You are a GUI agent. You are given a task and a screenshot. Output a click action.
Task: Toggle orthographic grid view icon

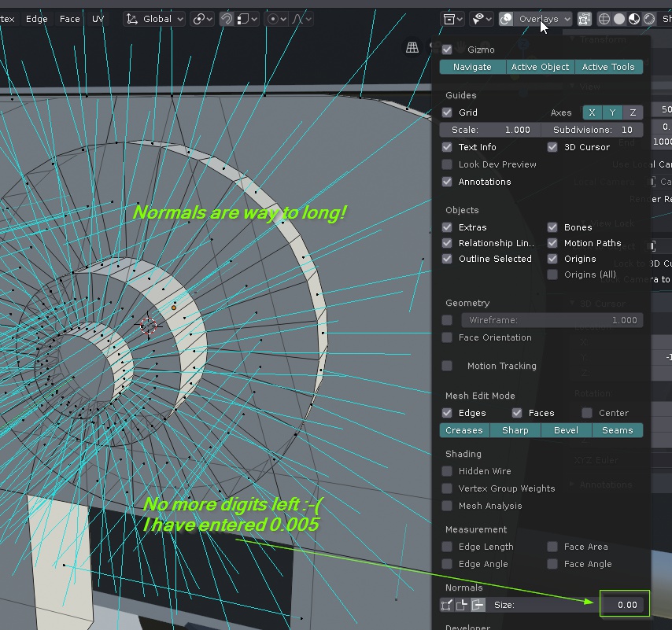click(x=412, y=47)
